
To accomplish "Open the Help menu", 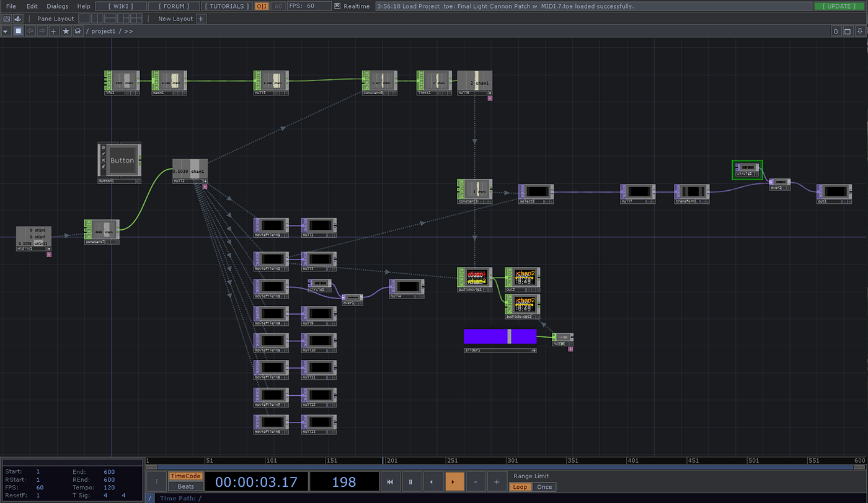I will (84, 6).
